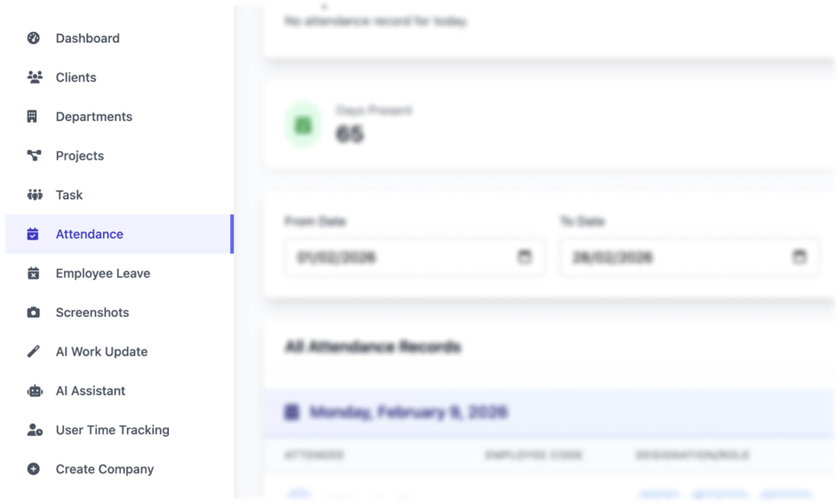Click the Departments building icon

point(32,116)
